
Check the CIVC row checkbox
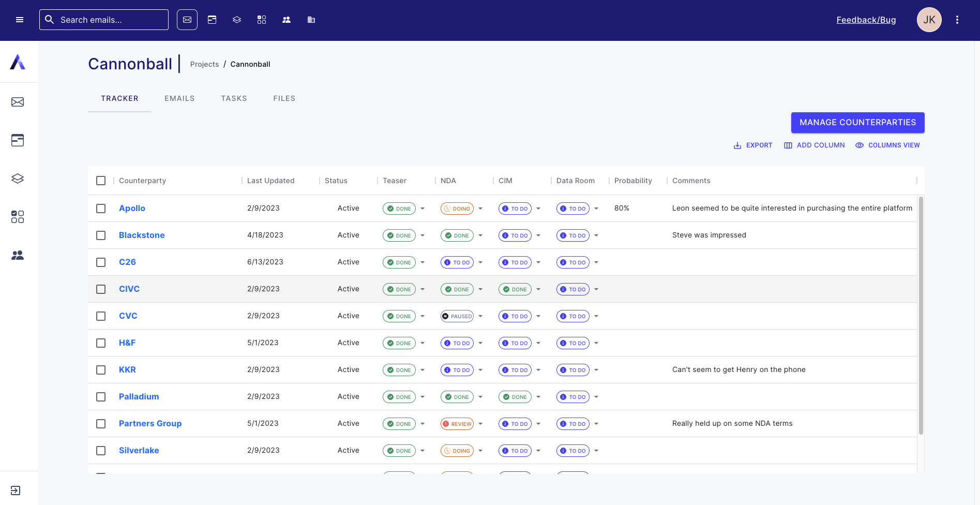pos(101,289)
